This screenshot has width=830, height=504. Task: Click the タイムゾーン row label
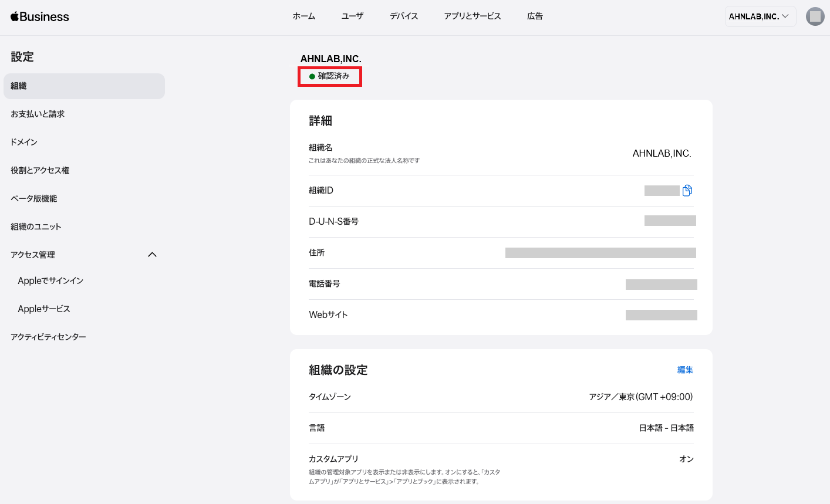(x=330, y=397)
